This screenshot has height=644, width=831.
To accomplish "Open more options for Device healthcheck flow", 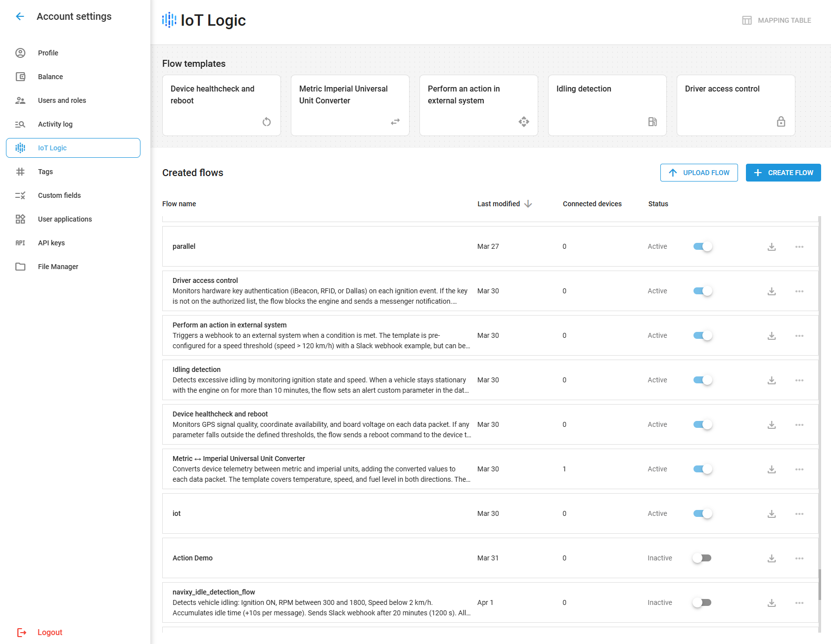I will [799, 424].
